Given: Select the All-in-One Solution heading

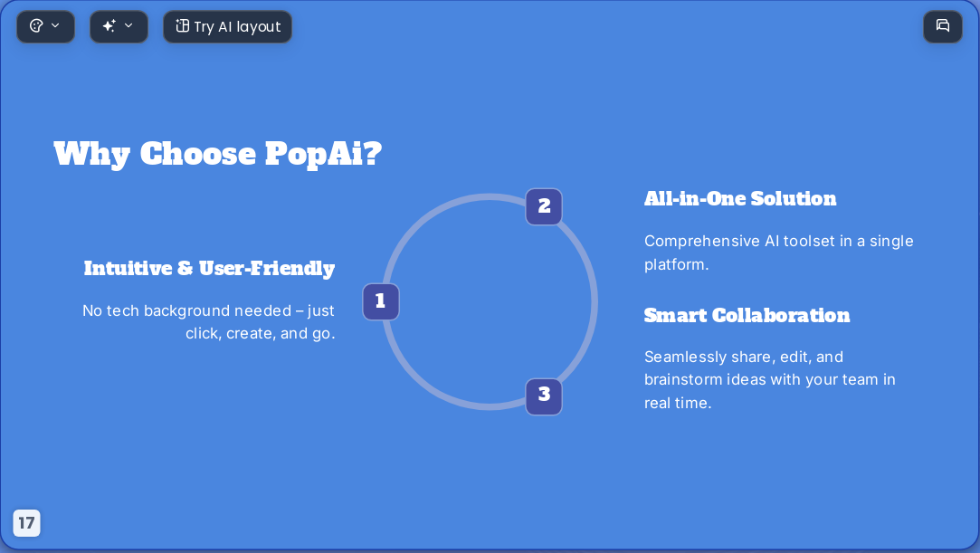Looking at the screenshot, I should (740, 199).
